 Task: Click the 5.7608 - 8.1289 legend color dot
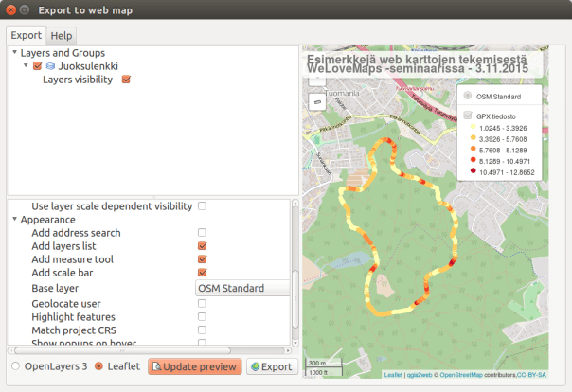coord(474,149)
